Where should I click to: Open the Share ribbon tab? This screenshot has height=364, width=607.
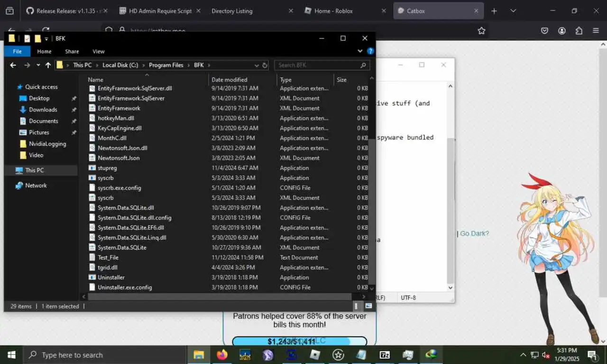(72, 51)
